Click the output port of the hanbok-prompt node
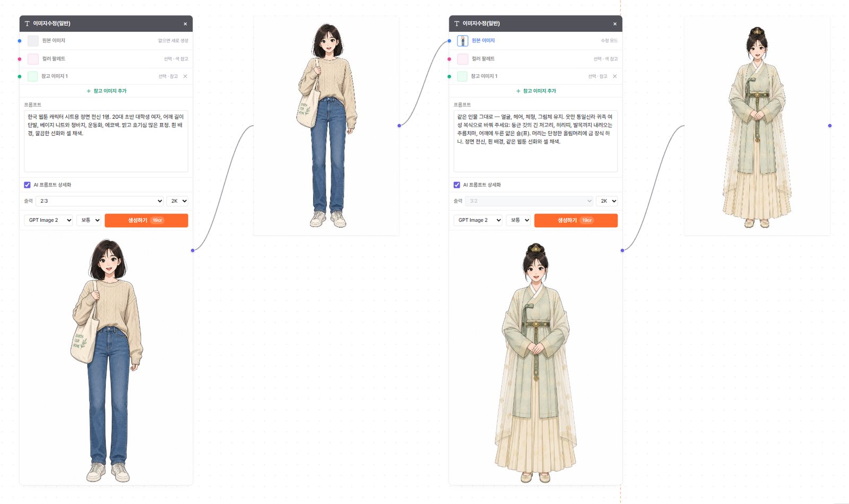This screenshot has height=504, width=849. click(622, 250)
